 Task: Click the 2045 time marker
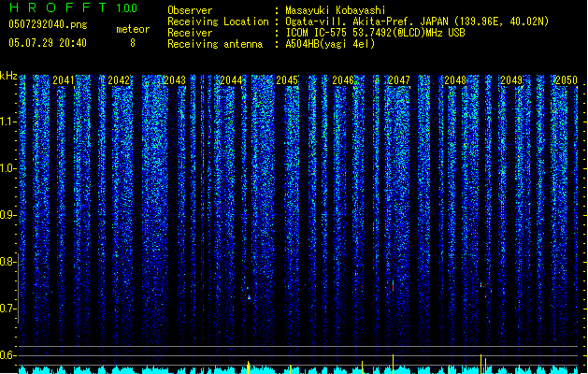tap(287, 80)
